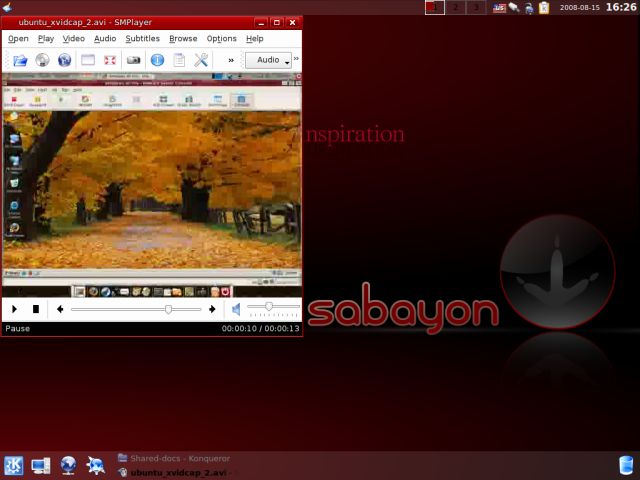Screen dimensions: 640x480
Task: Expand hidden toolbar items chevron
Action: click(x=231, y=60)
